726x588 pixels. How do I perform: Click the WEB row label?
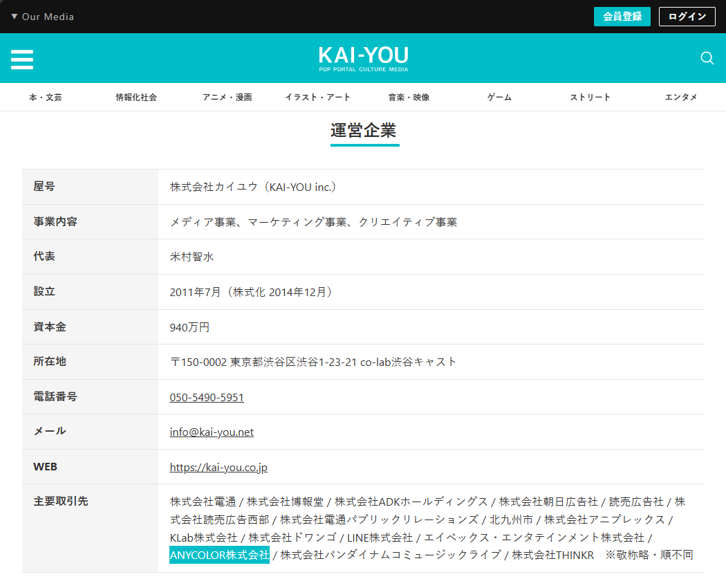[x=45, y=467]
